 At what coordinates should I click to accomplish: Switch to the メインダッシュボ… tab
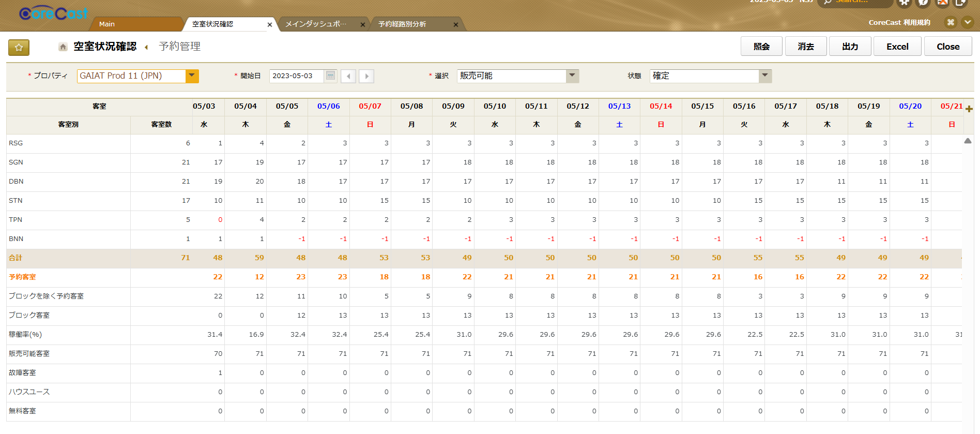point(316,24)
